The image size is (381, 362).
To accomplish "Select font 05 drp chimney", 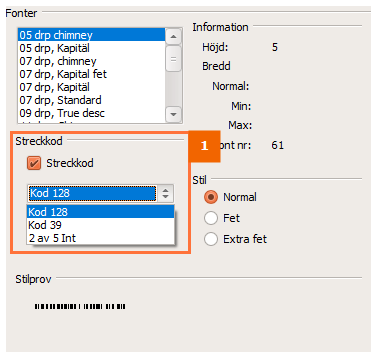I will coord(92,35).
